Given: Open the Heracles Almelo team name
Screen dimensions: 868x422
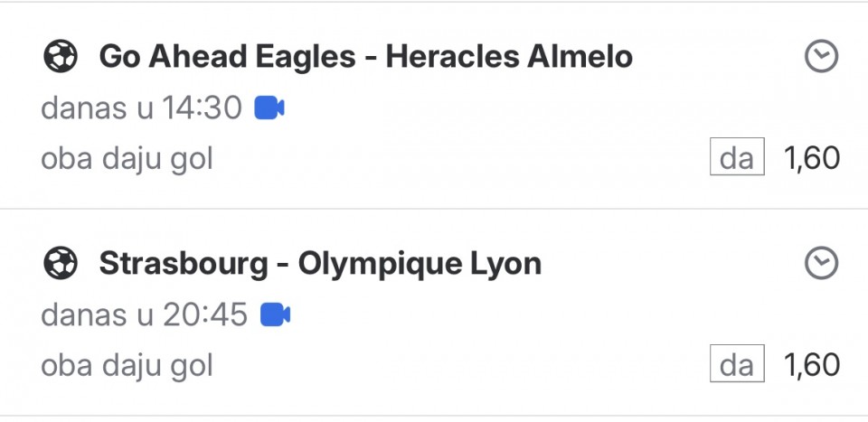Looking at the screenshot, I should click(x=509, y=58).
